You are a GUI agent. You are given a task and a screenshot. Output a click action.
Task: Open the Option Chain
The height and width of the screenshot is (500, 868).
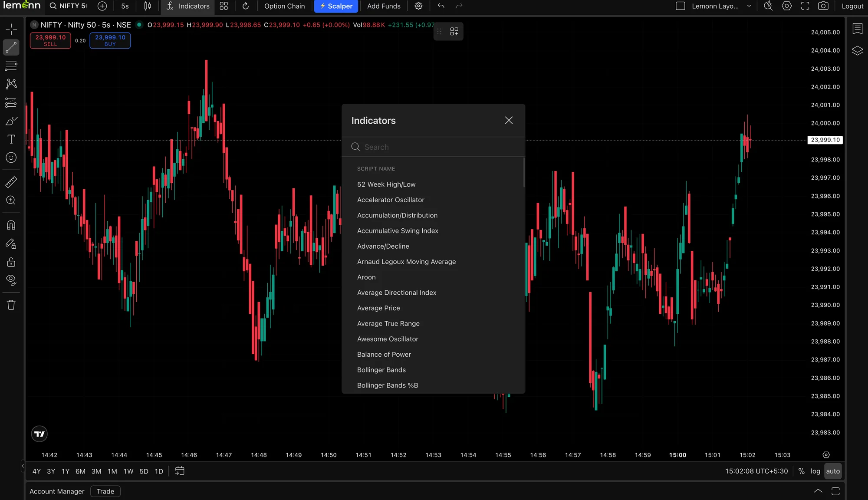(x=285, y=6)
